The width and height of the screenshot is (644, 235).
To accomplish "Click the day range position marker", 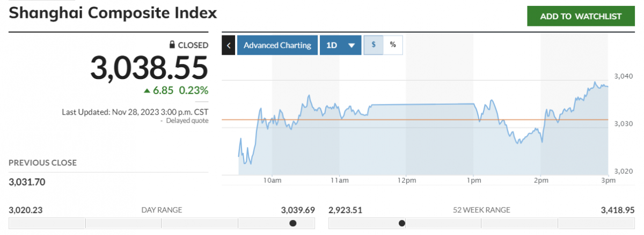I will (292, 223).
